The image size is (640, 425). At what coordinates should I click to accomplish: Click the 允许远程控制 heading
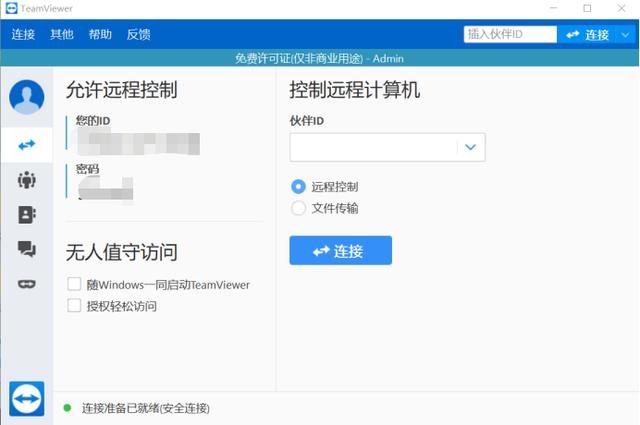click(x=121, y=90)
